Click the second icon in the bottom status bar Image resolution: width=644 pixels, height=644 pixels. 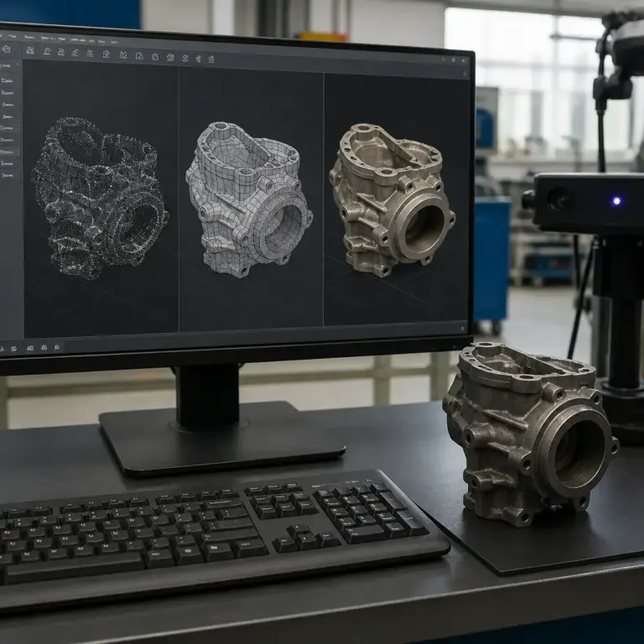13,349
